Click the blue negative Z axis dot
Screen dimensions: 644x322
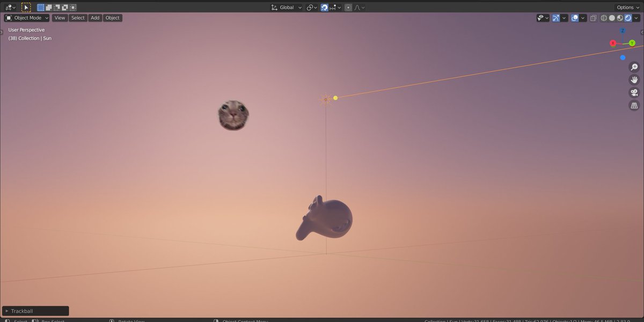(x=623, y=57)
